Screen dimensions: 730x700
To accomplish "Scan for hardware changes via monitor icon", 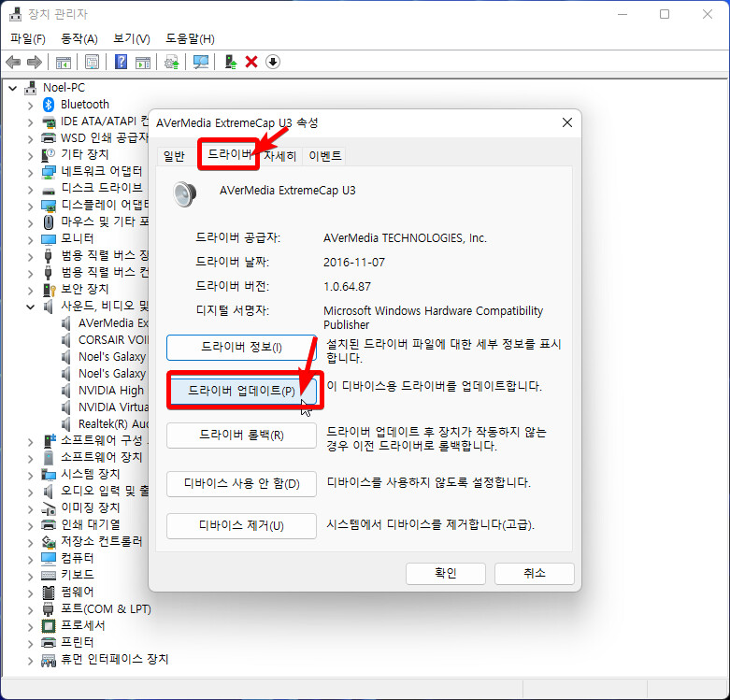I will tap(201, 62).
